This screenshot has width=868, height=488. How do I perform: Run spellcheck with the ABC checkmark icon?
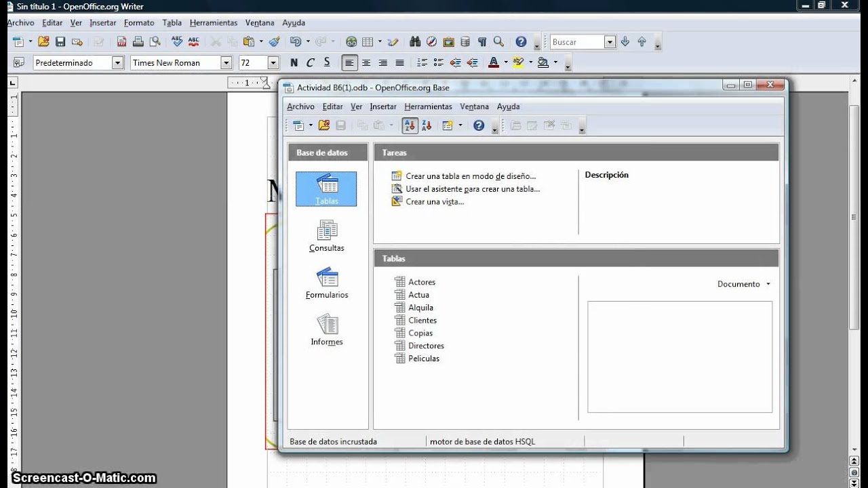178,41
